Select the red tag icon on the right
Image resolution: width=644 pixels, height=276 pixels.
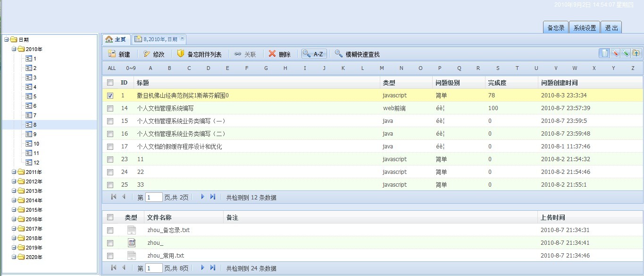point(615,53)
